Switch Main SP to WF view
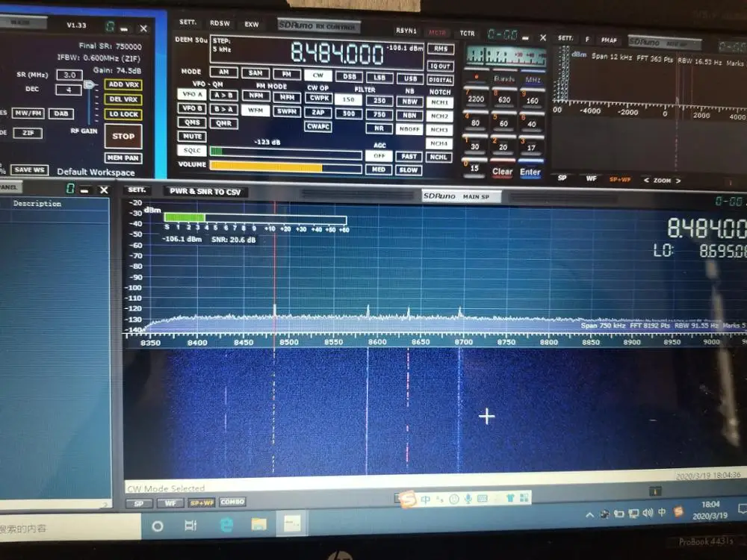This screenshot has height=560, width=747. click(x=170, y=503)
